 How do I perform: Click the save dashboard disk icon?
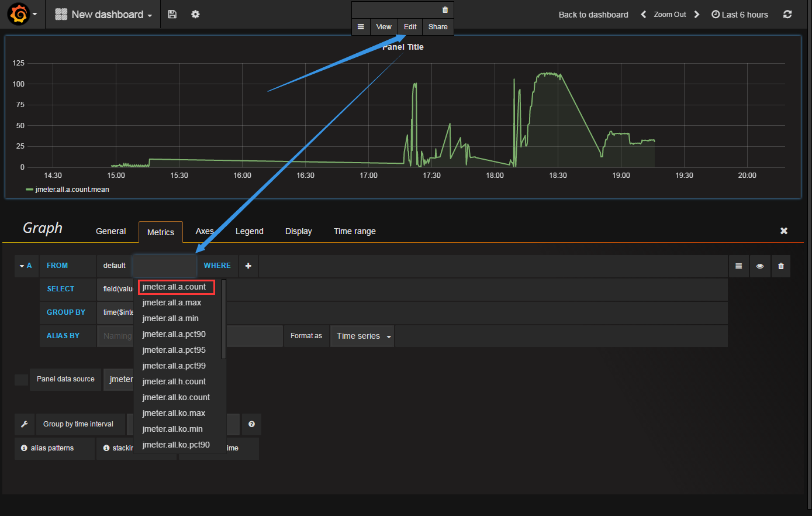(x=172, y=14)
